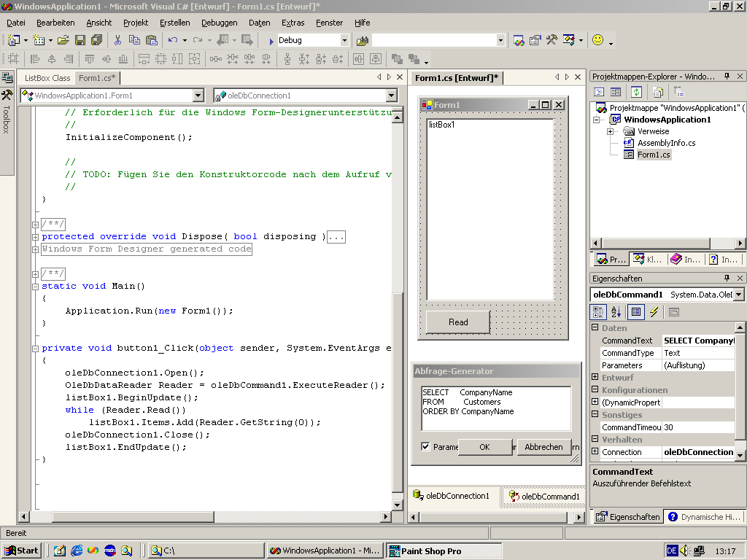Click the Align to Grid layout icon
Screen dimensions: 747x560
click(x=13, y=59)
